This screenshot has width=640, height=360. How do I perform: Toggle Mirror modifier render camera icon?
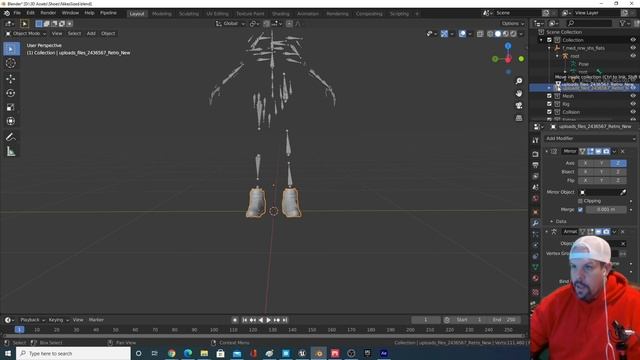(x=606, y=151)
